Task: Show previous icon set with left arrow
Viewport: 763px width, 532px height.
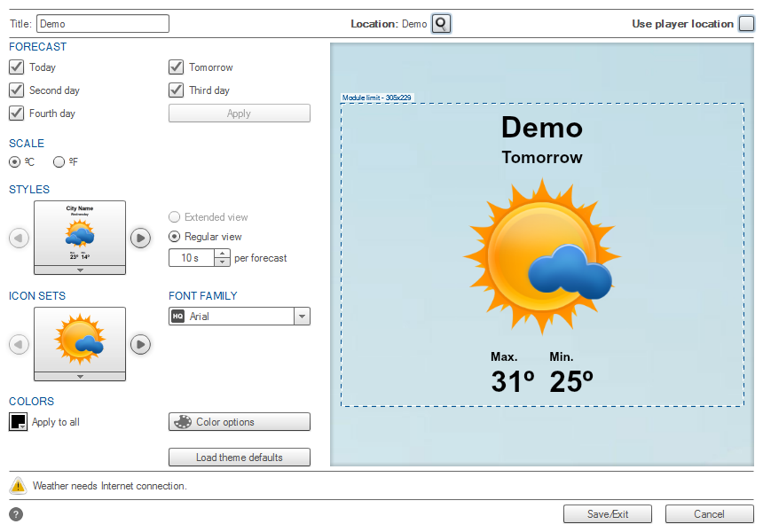Action: (19, 344)
